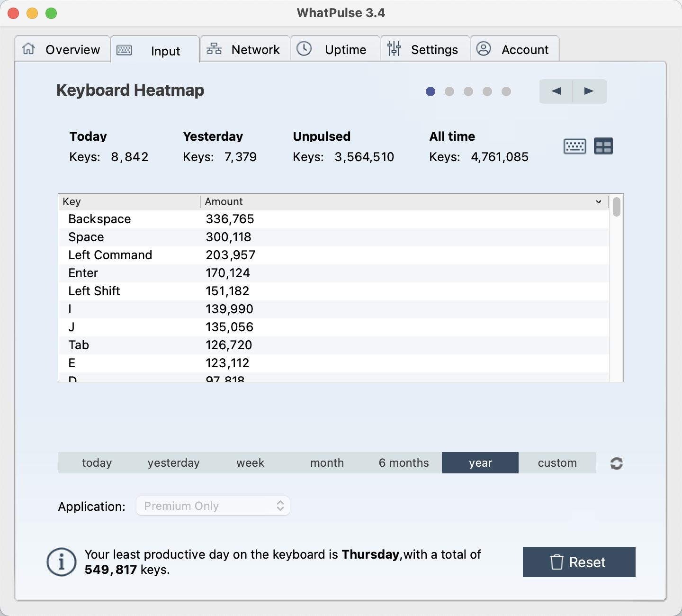Click the keyboard heatmap view icon

click(574, 146)
